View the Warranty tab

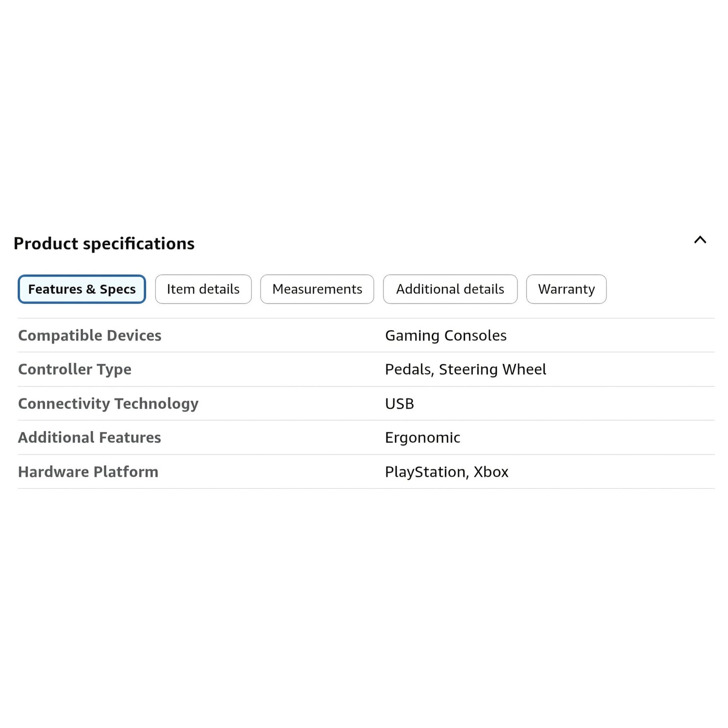coord(566,289)
